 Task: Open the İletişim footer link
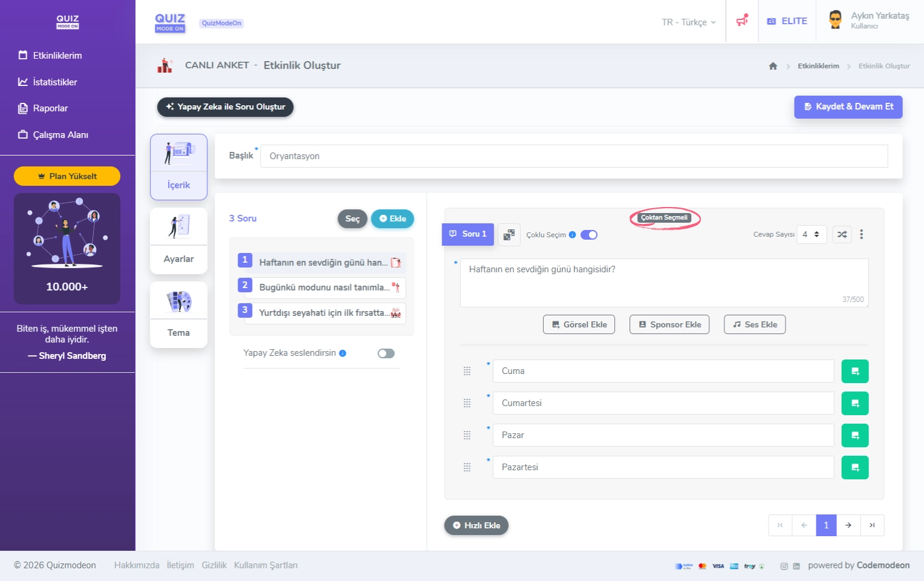pyautogui.click(x=180, y=565)
